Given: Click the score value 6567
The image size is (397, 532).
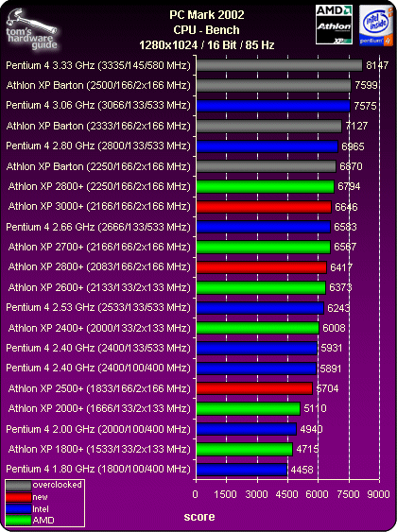Looking at the screenshot, I should click(345, 247).
